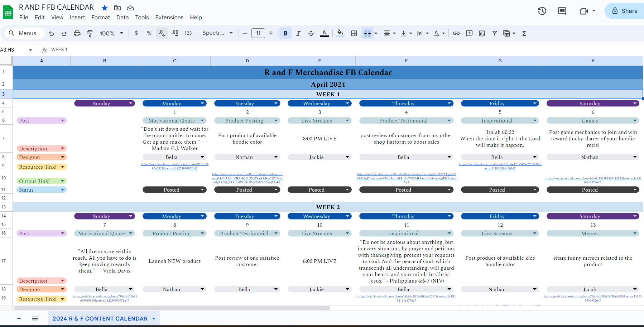Decrease decimal places icon
The height and width of the screenshot is (327, 644).
pos(162,33)
